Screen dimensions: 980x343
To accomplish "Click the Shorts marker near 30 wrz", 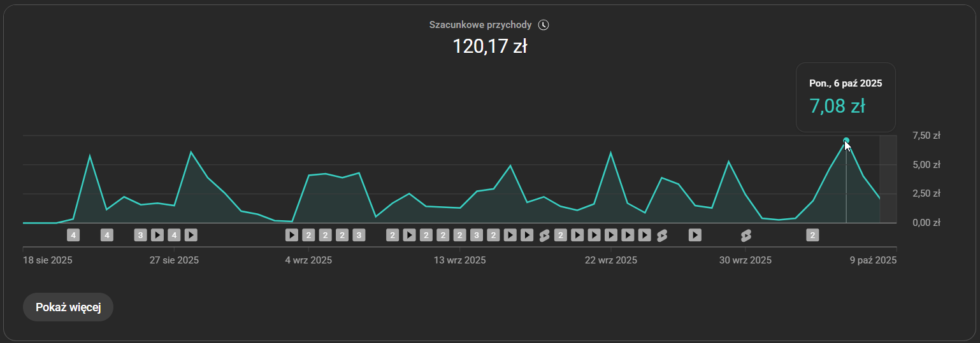I will point(746,235).
